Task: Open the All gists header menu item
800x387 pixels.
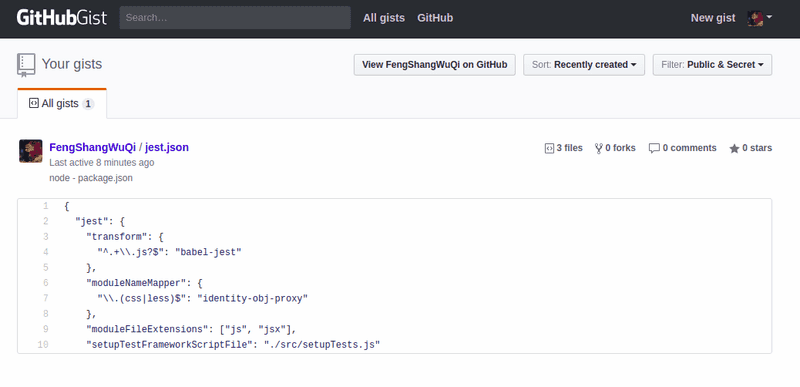Action: 384,18
